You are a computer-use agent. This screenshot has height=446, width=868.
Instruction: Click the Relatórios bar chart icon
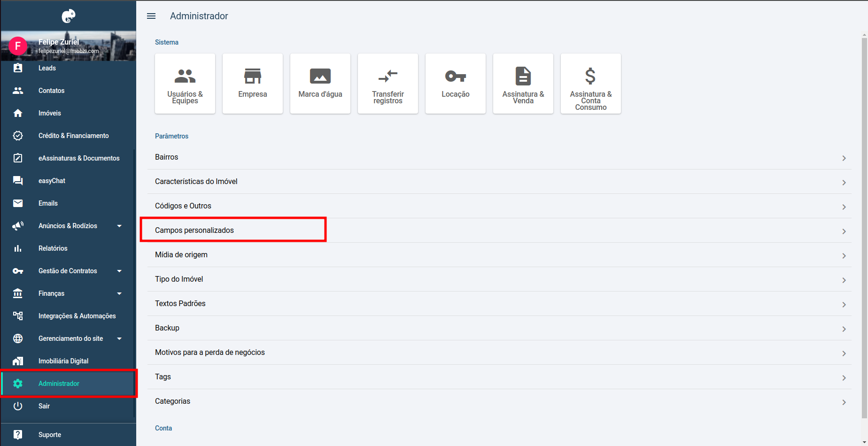coord(18,248)
